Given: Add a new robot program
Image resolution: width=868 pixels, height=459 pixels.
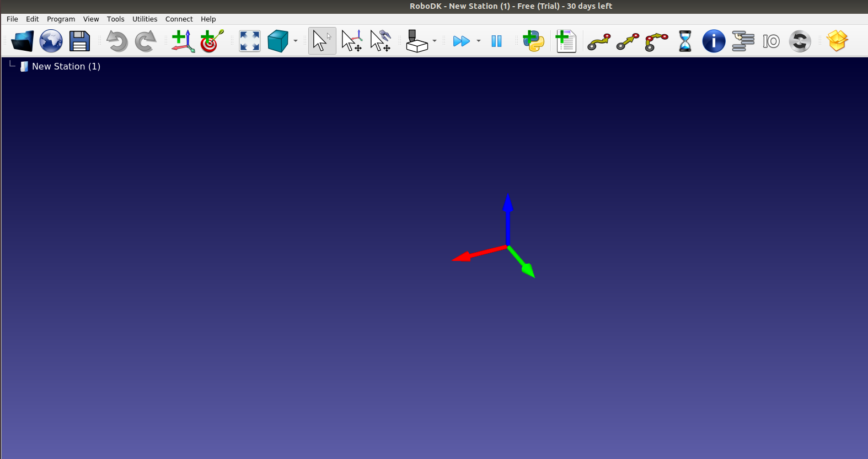Looking at the screenshot, I should 566,41.
